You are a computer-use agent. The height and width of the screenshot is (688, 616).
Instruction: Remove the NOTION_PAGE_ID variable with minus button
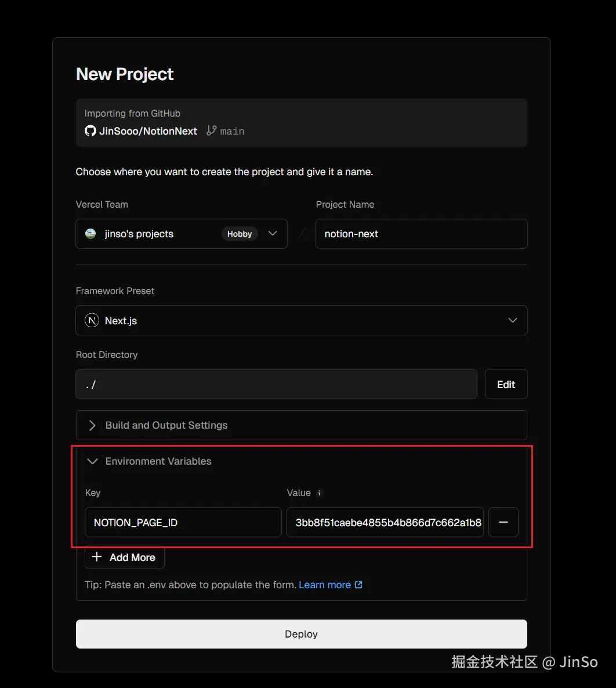click(x=503, y=522)
